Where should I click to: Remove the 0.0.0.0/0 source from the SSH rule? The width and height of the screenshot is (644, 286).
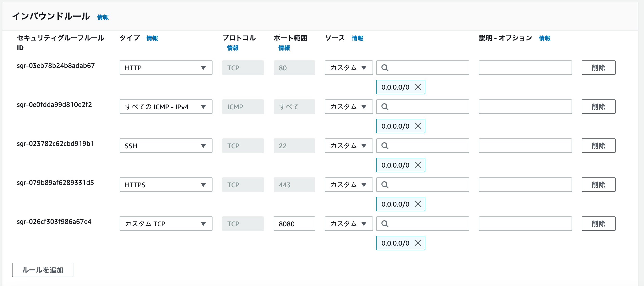pos(418,165)
